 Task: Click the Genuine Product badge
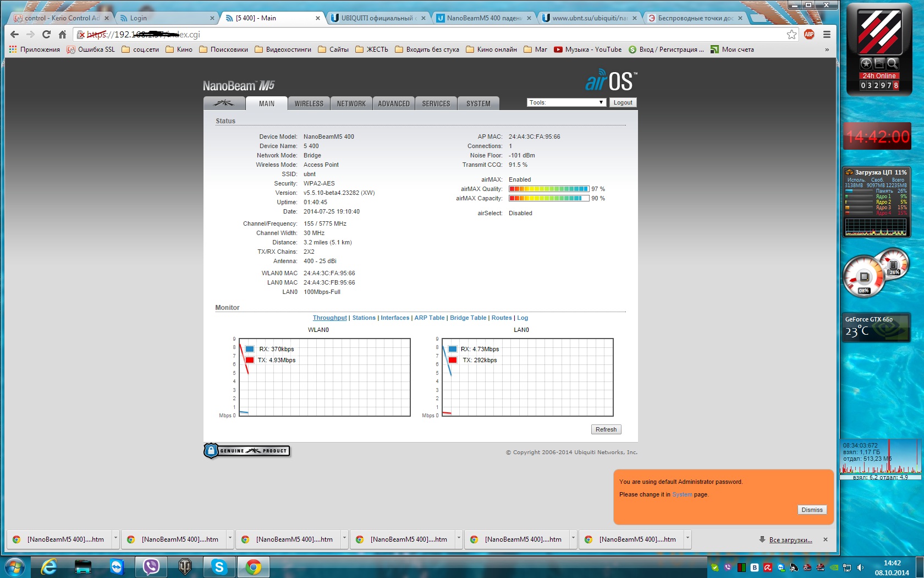247,451
